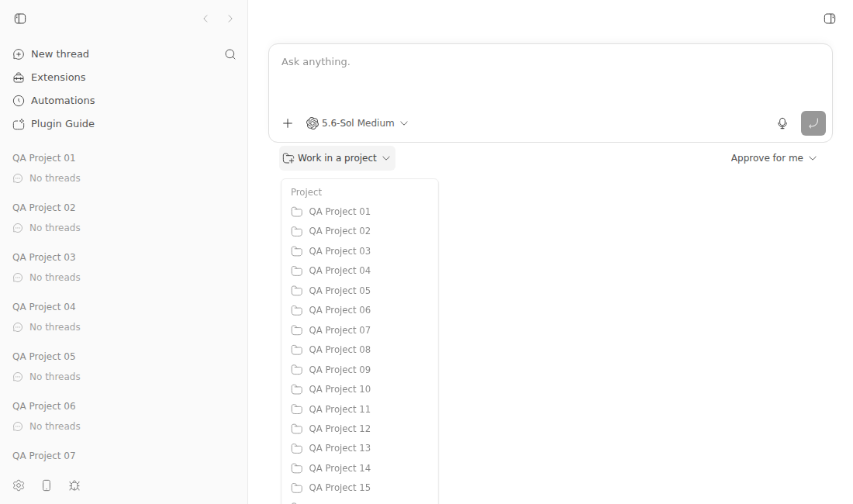This screenshot has width=853, height=504.
Task: Click folder icon next to QA Project 09
Action: (296, 370)
